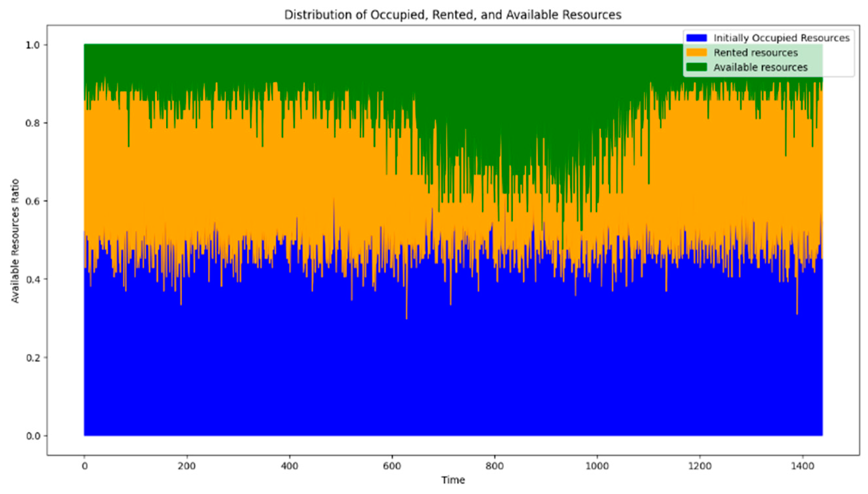This screenshot has width=868, height=494.
Task: Click the 'Time' x-axis label
Action: [453, 480]
